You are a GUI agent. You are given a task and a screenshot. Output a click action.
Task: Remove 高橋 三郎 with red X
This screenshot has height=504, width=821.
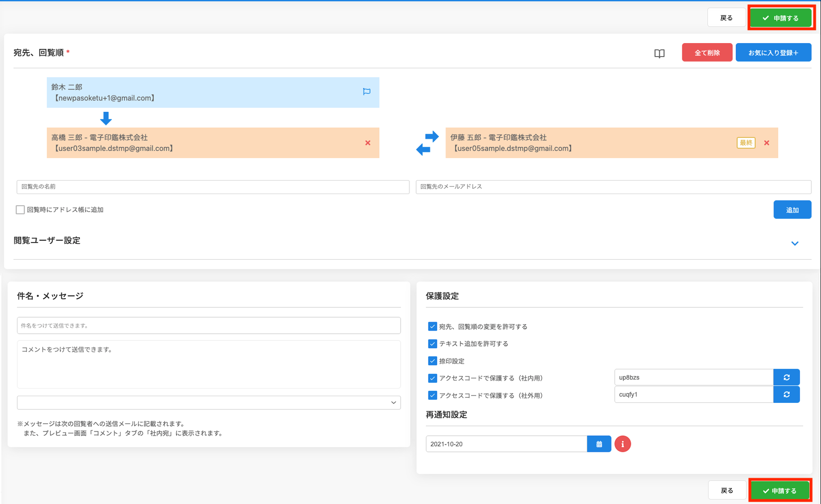[368, 143]
